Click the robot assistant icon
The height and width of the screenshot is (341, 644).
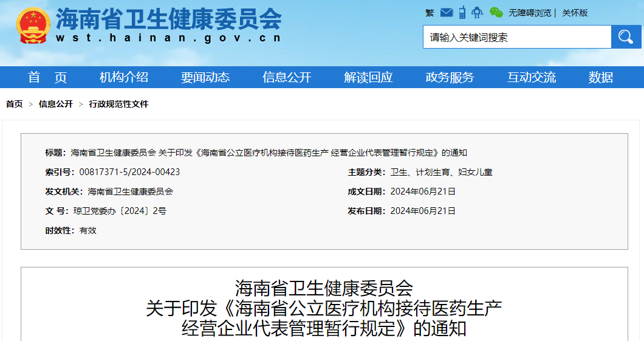[478, 12]
